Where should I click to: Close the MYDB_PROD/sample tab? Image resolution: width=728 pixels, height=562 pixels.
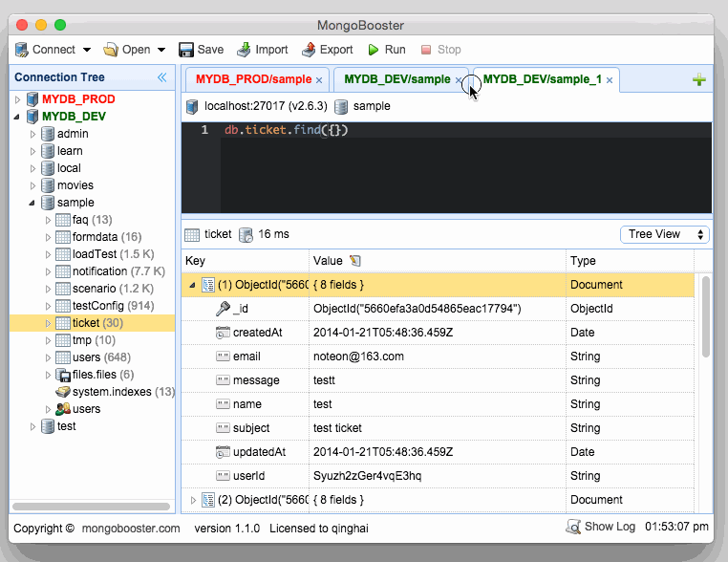(x=319, y=80)
